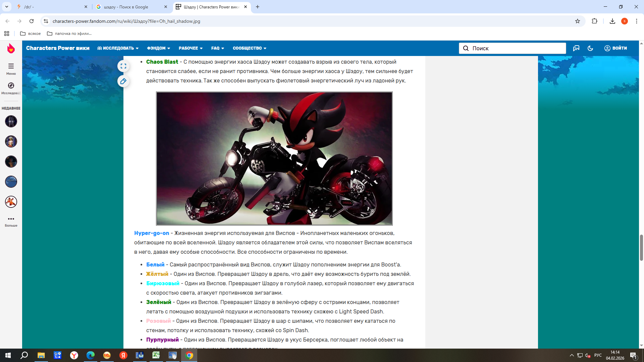
Task: Bookmark this page with the star icon
Action: 578,21
